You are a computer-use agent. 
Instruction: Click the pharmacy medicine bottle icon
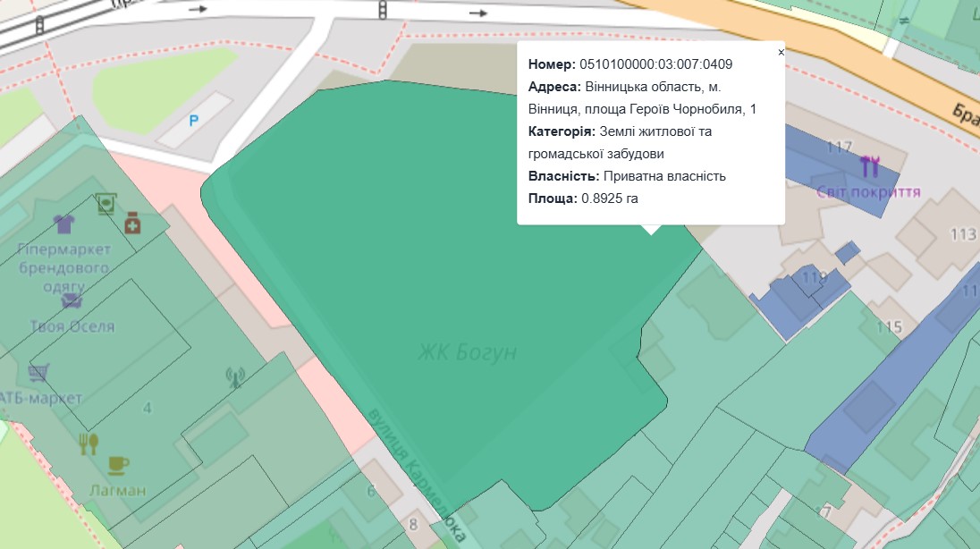coord(132,222)
